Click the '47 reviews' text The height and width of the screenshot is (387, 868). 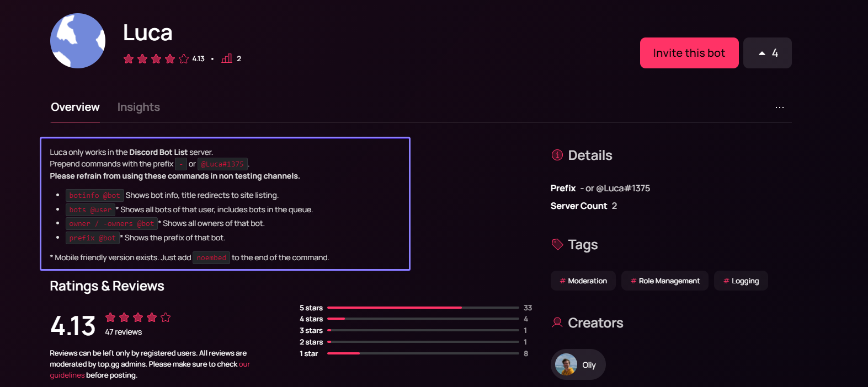124,332
